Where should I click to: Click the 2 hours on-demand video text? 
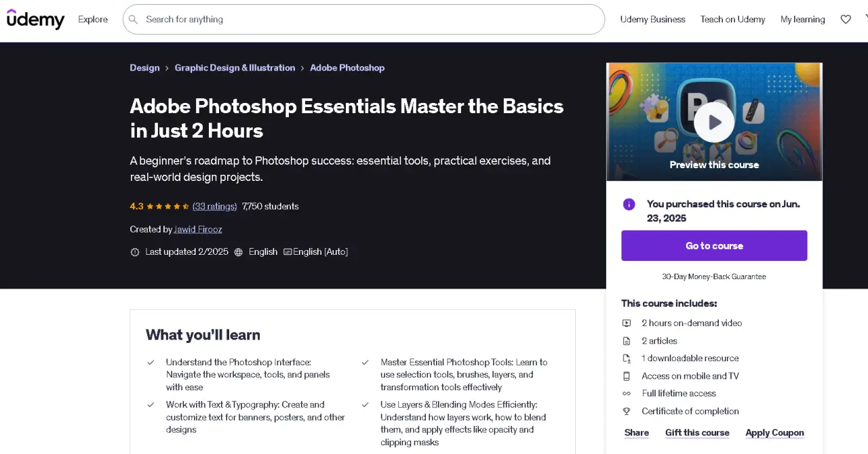[692, 323]
